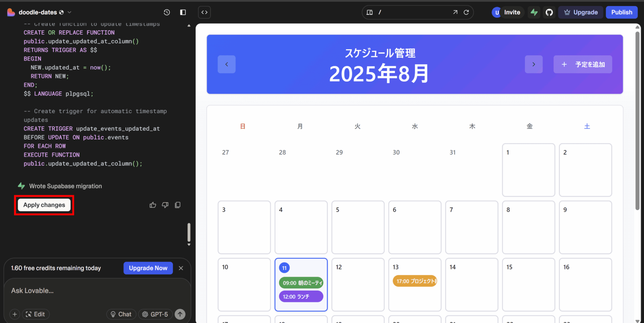The height and width of the screenshot is (323, 644).
Task: Click the 土 Saturday column header
Action: tap(587, 126)
